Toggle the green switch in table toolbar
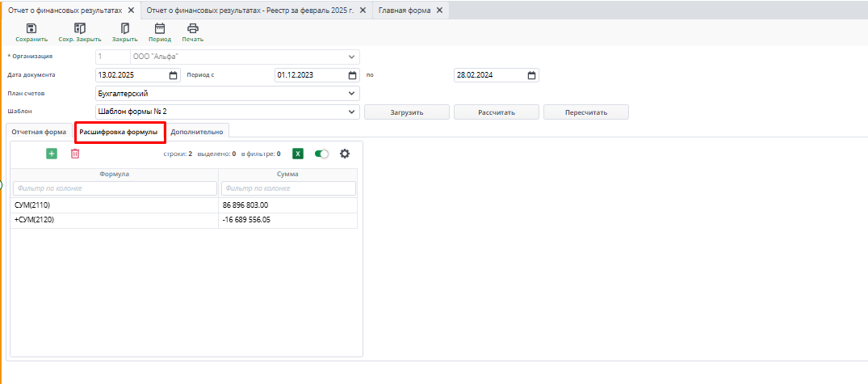The width and height of the screenshot is (868, 384). tap(321, 154)
